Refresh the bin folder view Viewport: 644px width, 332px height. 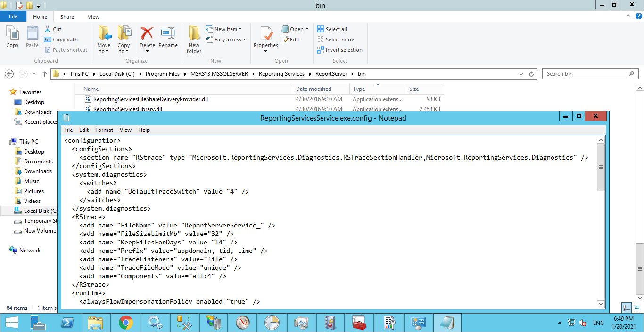pos(531,74)
